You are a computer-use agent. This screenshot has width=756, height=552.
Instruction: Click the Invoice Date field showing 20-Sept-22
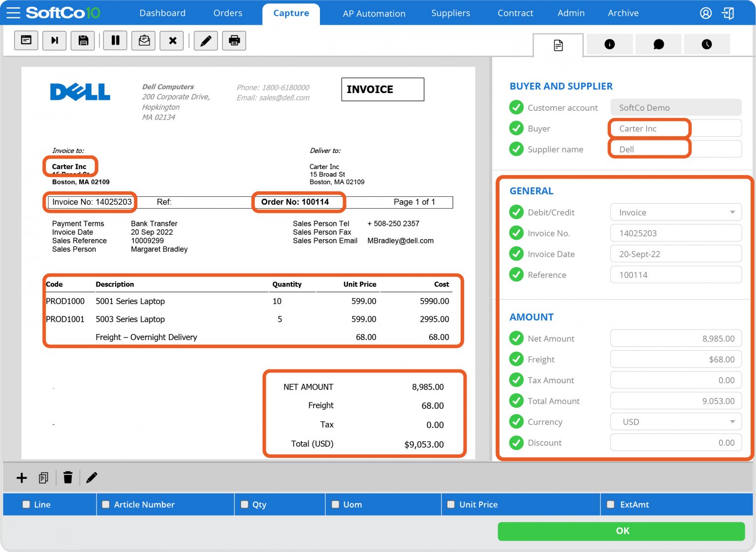(x=675, y=253)
